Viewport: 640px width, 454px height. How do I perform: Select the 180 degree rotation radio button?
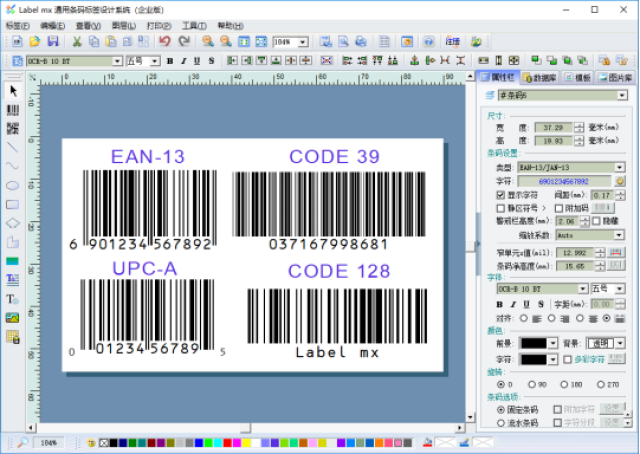point(564,384)
